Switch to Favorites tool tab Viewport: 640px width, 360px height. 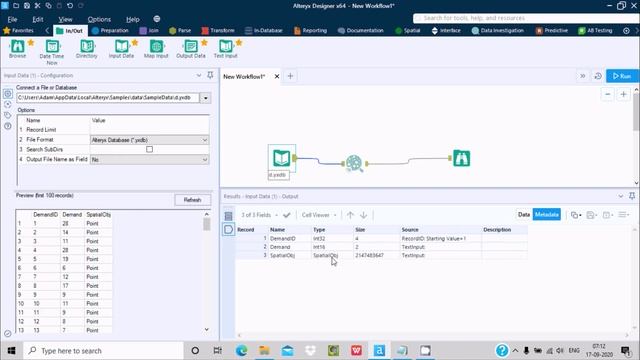click(x=18, y=31)
